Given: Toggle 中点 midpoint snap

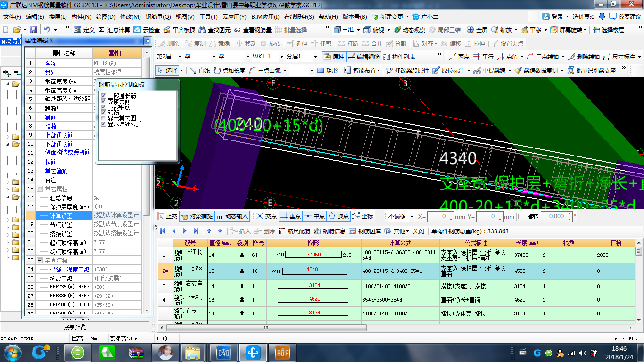Looking at the screenshot, I should [x=314, y=216].
